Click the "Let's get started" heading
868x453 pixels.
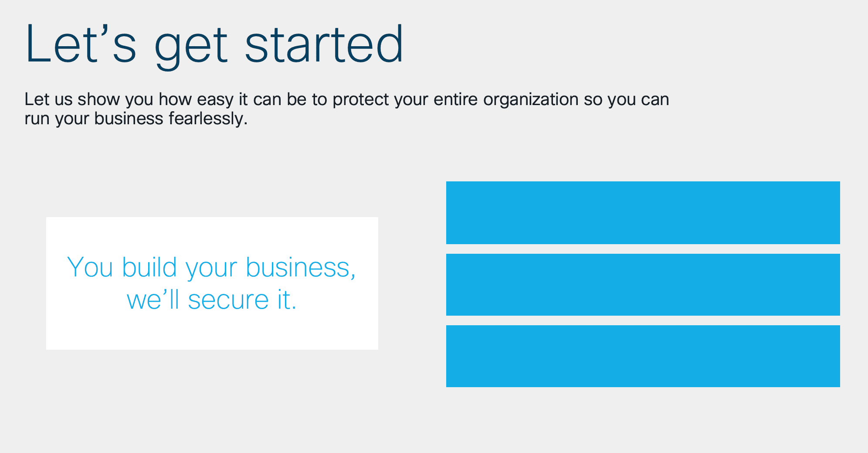[x=214, y=45]
